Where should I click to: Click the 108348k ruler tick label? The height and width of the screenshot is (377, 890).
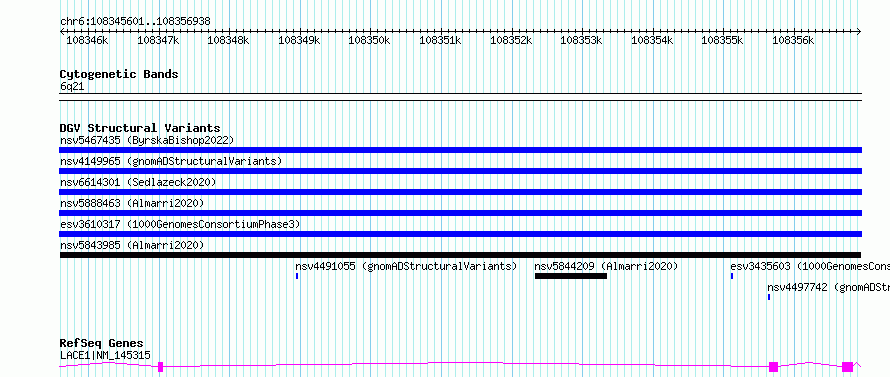click(229, 40)
